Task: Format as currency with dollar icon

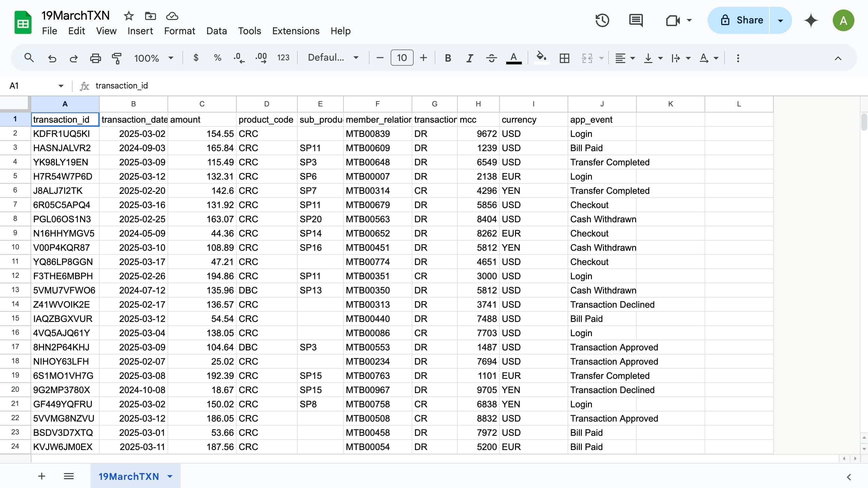Action: pos(196,58)
